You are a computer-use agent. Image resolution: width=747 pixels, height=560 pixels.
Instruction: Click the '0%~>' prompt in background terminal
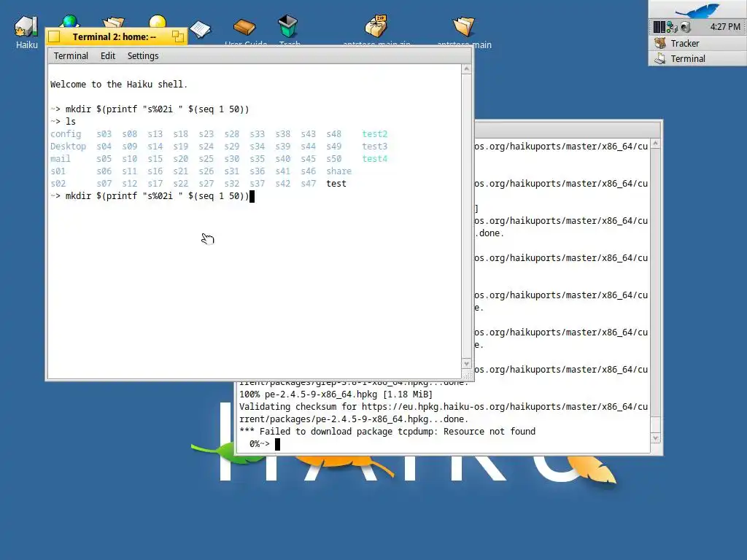pos(259,444)
